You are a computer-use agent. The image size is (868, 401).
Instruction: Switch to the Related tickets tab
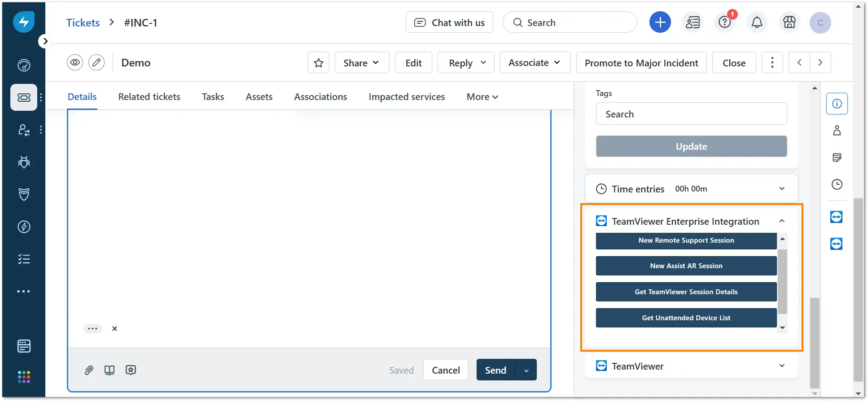149,97
